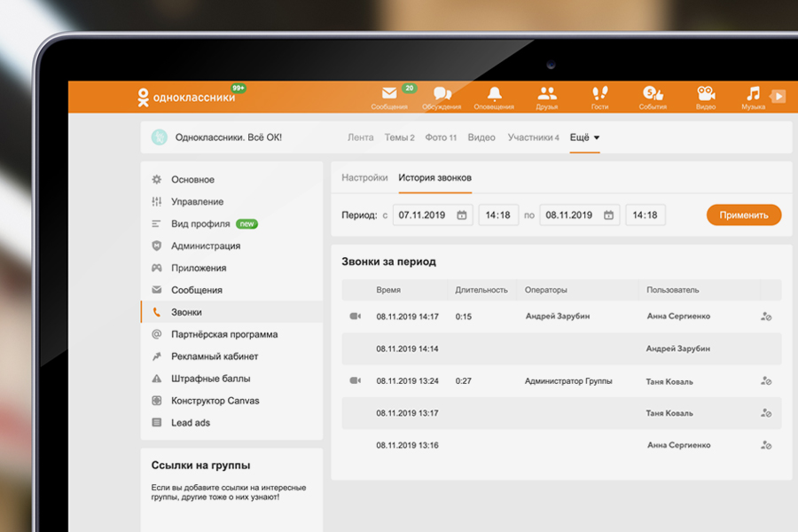Open the Обсуждения chat bubbles icon
Screen dimensions: 798x532
(442, 94)
